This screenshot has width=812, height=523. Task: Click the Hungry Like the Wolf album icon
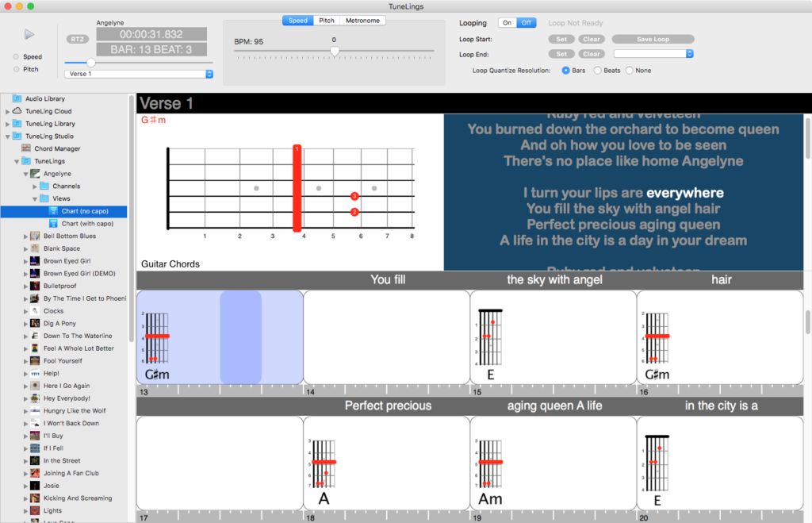click(35, 411)
